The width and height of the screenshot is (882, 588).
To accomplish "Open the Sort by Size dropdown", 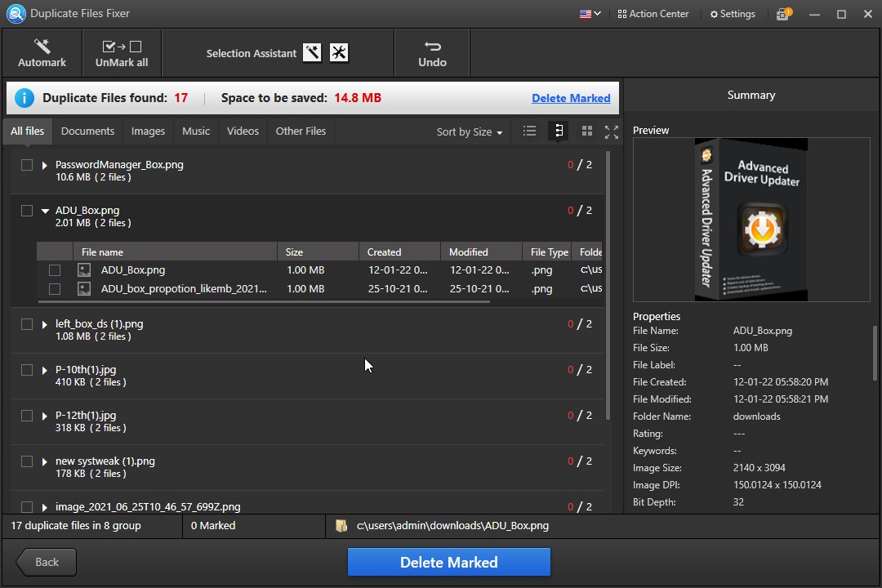I will pyautogui.click(x=470, y=131).
